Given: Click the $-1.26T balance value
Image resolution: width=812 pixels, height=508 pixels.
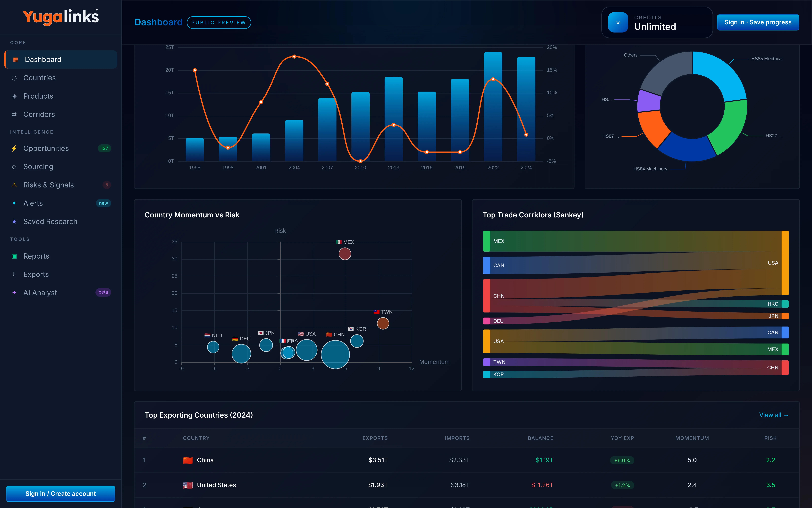Looking at the screenshot, I should [542, 485].
